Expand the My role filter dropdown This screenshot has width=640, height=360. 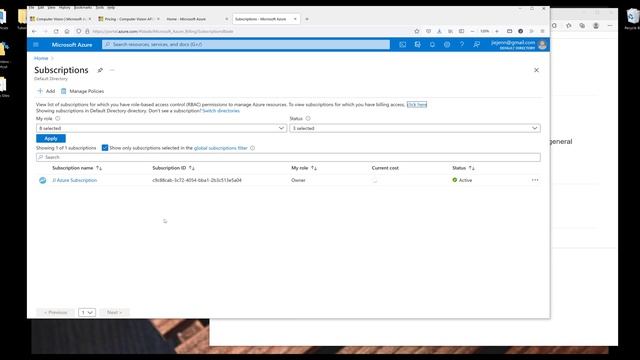tap(161, 128)
